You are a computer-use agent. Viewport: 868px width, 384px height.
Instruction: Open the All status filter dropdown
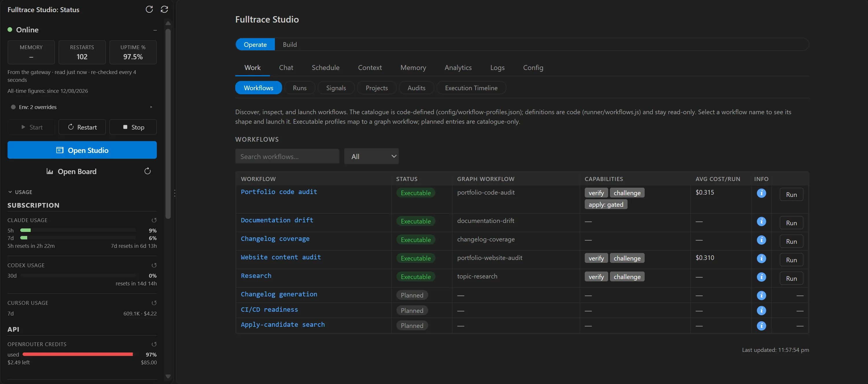point(371,156)
